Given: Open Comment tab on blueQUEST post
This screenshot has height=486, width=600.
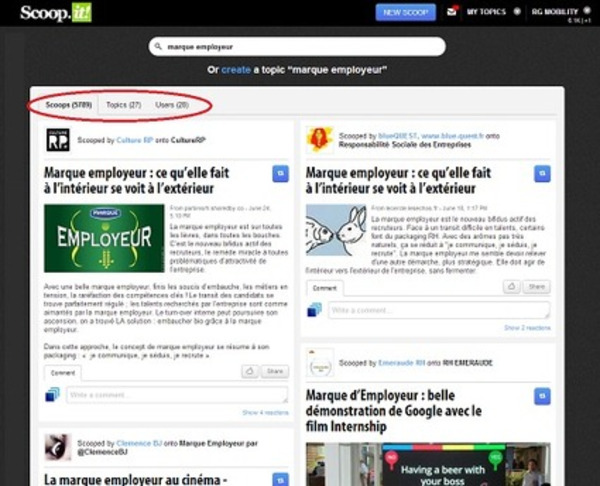Looking at the screenshot, I should coord(324,288).
